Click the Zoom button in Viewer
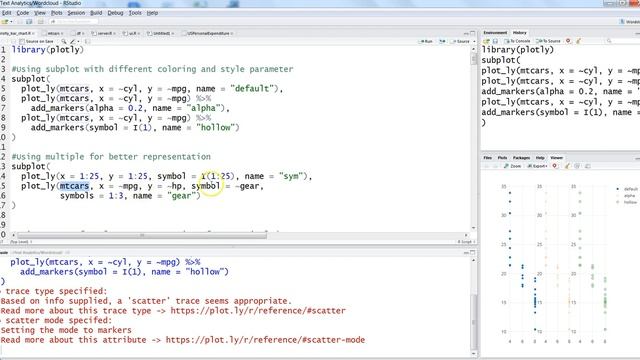Viewport: 640px width, 360px height. tap(512, 166)
